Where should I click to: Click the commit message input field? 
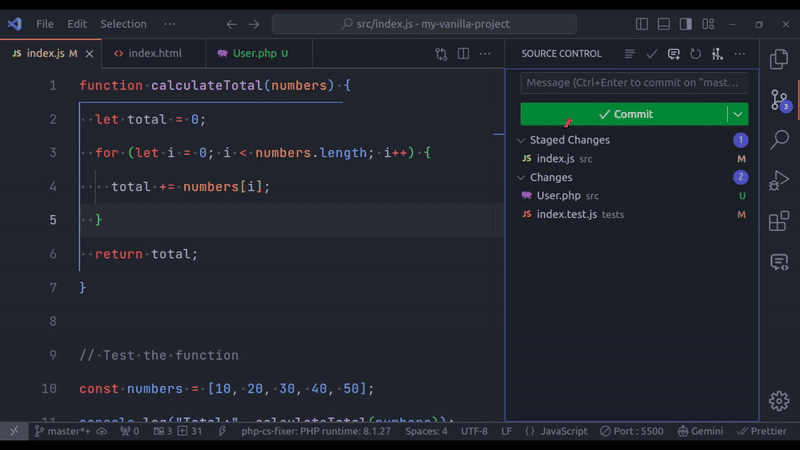click(x=634, y=83)
